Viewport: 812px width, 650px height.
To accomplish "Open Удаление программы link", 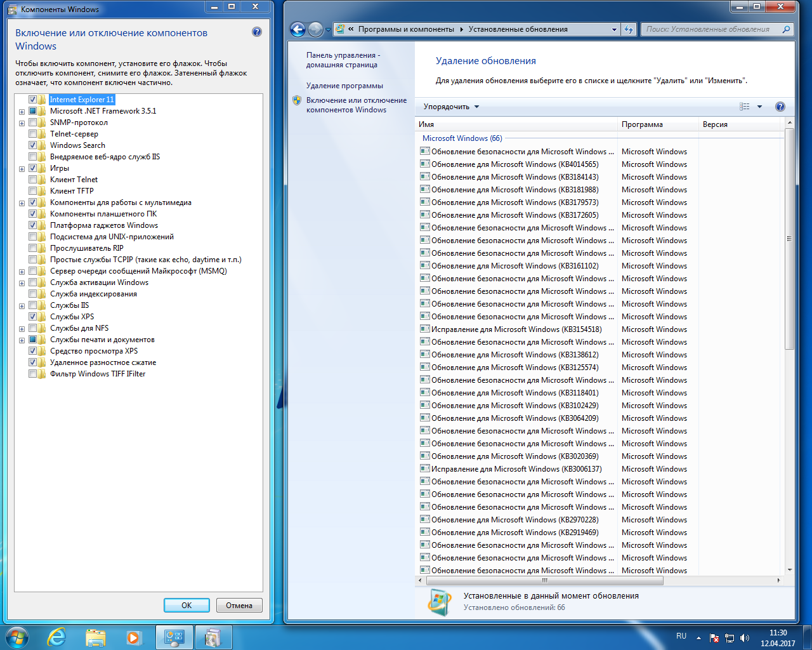I will 344,86.
